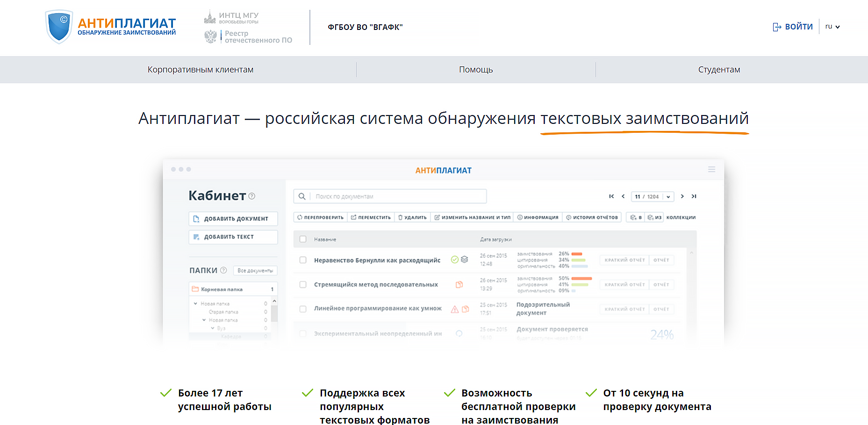Click the folder tree scrollbar up arrow
Viewport: 868px width, 425px height.
[x=274, y=301]
